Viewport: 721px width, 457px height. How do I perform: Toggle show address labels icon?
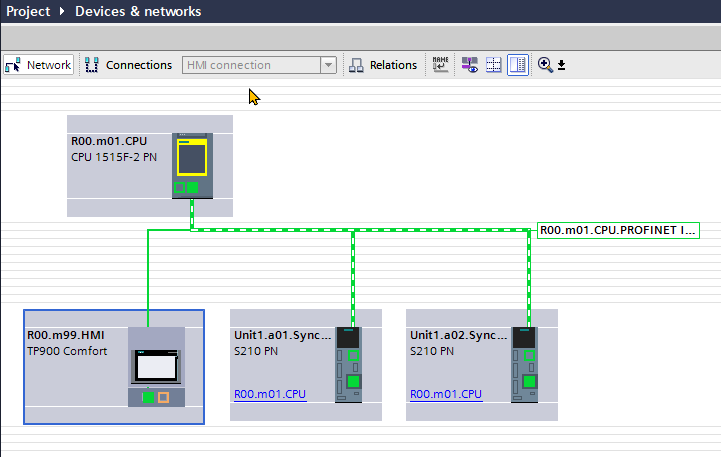469,65
